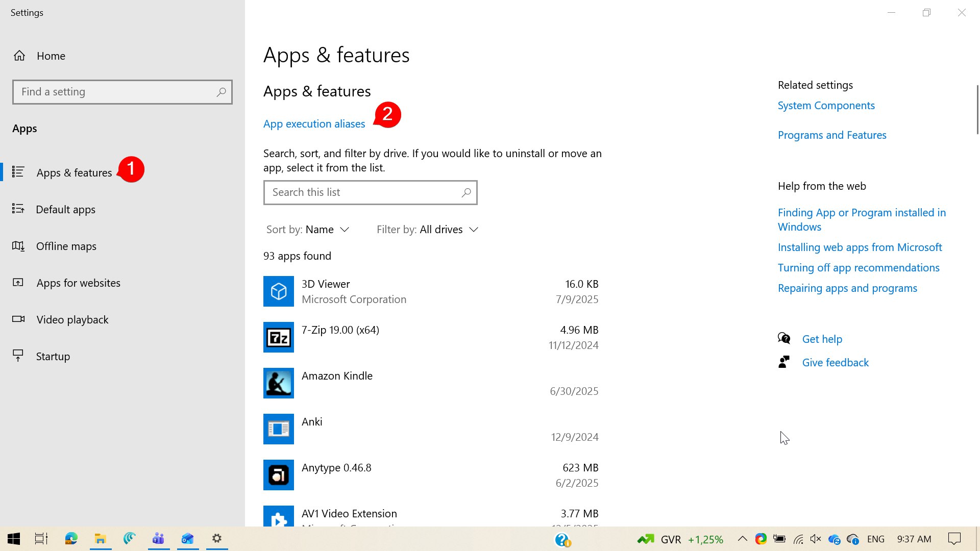This screenshot has height=551, width=980.
Task: Open Apps for websites settings
Action: pos(78,283)
